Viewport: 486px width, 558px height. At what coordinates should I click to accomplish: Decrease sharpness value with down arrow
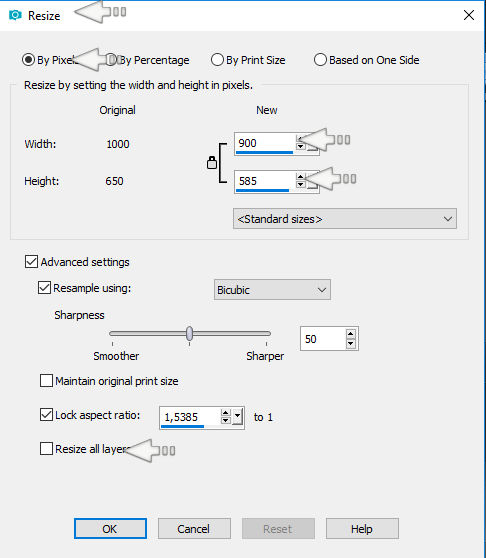(x=350, y=343)
